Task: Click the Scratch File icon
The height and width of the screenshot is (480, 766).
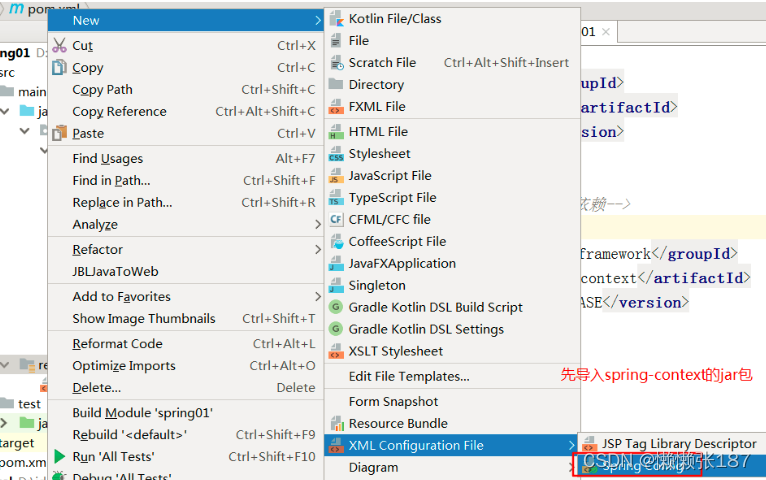Action: tap(336, 63)
